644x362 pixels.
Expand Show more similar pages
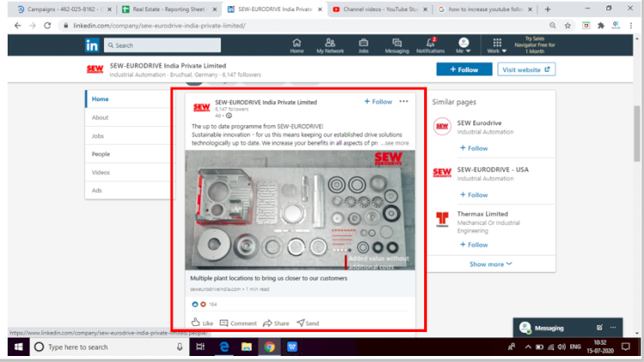click(x=490, y=264)
